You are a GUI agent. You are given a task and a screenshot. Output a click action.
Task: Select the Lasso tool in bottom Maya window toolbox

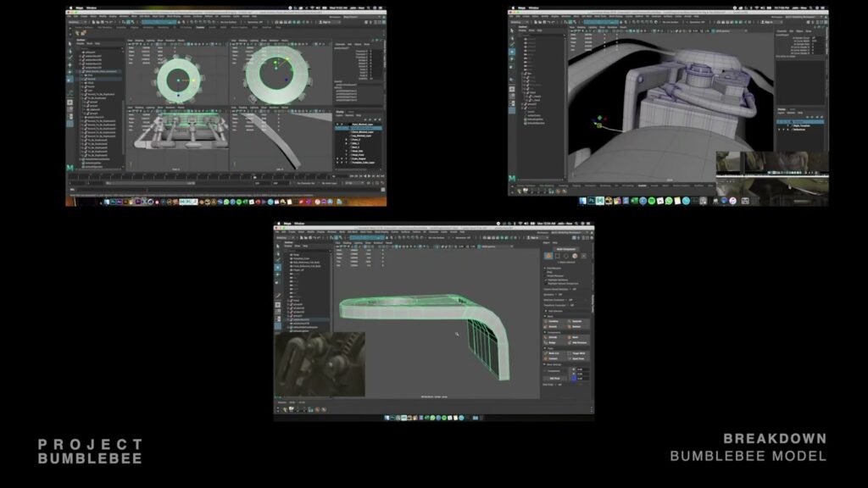(278, 254)
